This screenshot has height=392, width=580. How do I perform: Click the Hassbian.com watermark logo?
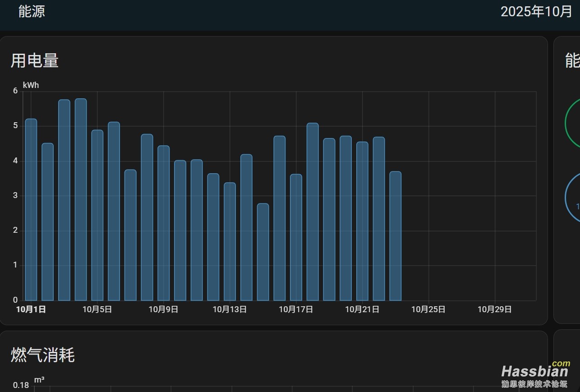(x=535, y=374)
